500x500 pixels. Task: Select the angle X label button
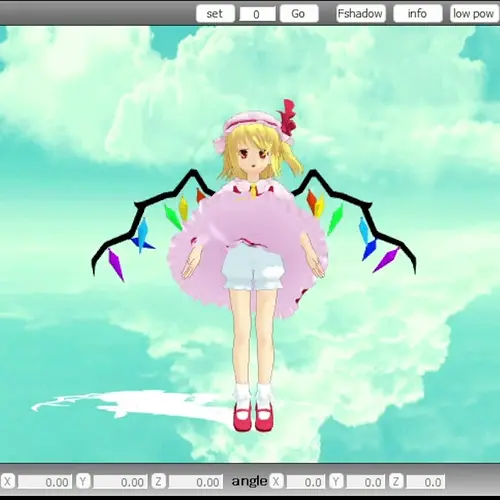(276, 482)
